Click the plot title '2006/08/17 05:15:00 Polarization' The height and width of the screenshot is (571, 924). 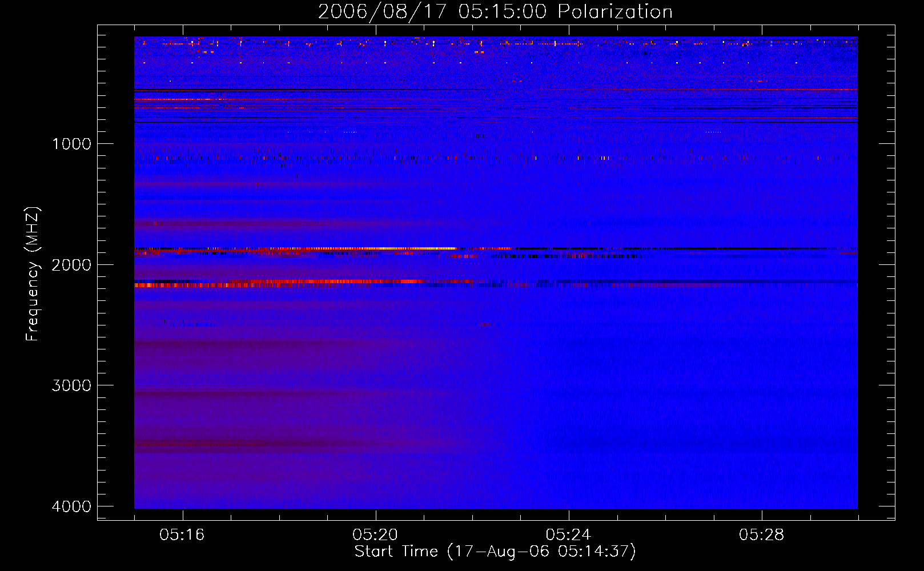pos(495,11)
